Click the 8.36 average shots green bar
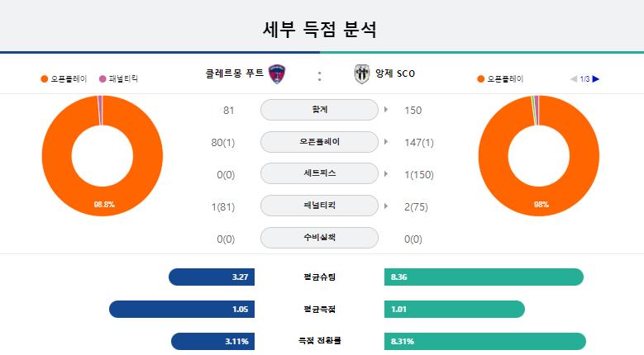This screenshot has height=355, width=644. [x=484, y=277]
